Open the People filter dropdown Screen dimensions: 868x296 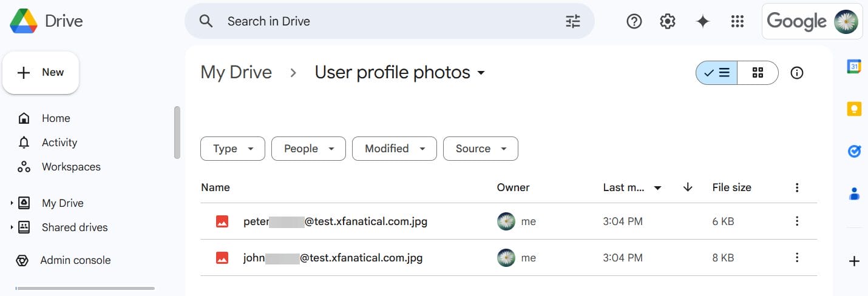(308, 149)
